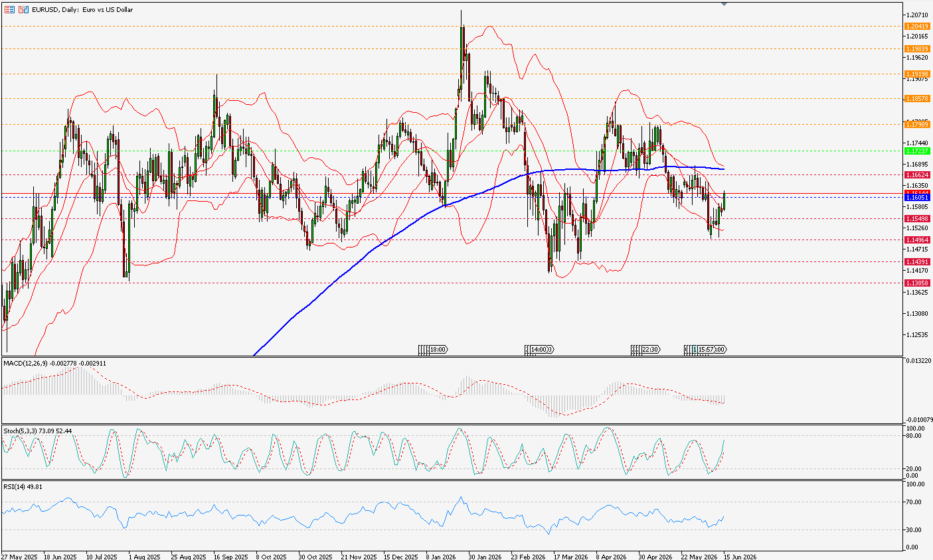Viewport: 933px width, 560px height.
Task: Select the red 1.16624 support level label
Action: (x=917, y=175)
